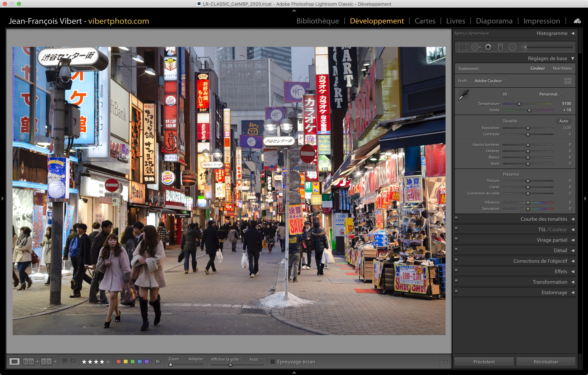The width and height of the screenshot is (588, 375).
Task: Select the Red Eye correction tool
Action: click(x=488, y=47)
